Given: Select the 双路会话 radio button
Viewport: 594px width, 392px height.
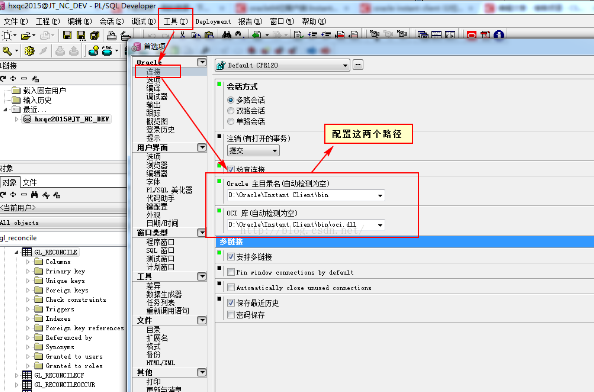Looking at the screenshot, I should [x=230, y=111].
